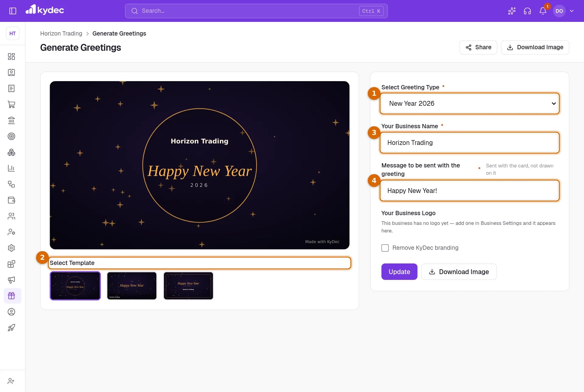Viewport: 584px width, 392px height.
Task: Go to dashboard grid icon in sidebar
Action: pos(11,57)
